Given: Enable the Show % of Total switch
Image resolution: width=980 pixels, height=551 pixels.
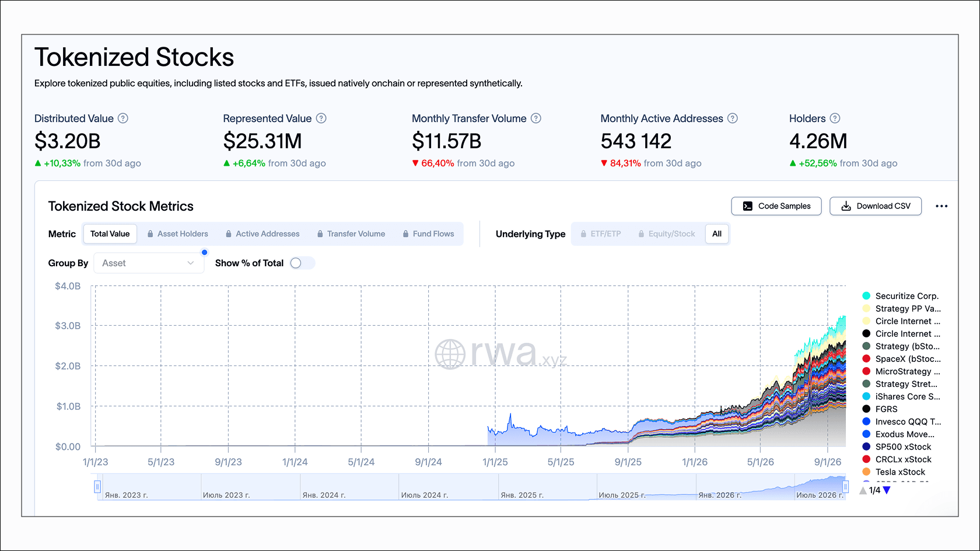Looking at the screenshot, I should [x=302, y=263].
